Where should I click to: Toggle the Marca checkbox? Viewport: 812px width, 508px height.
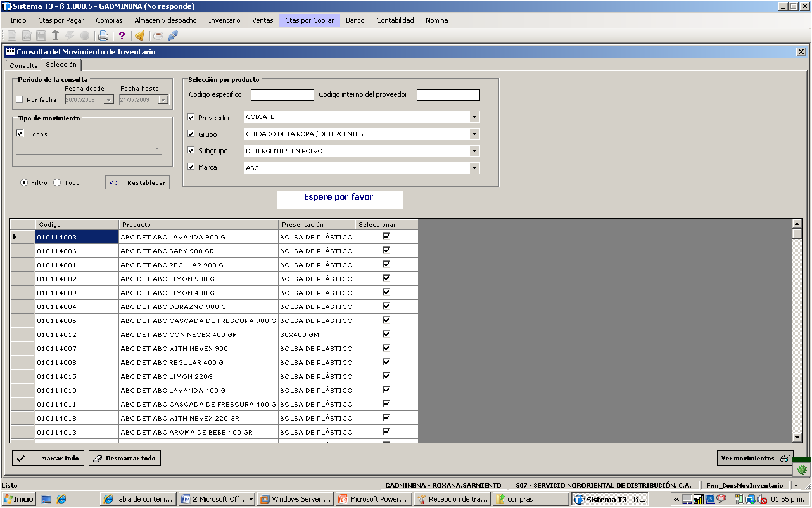click(x=191, y=167)
